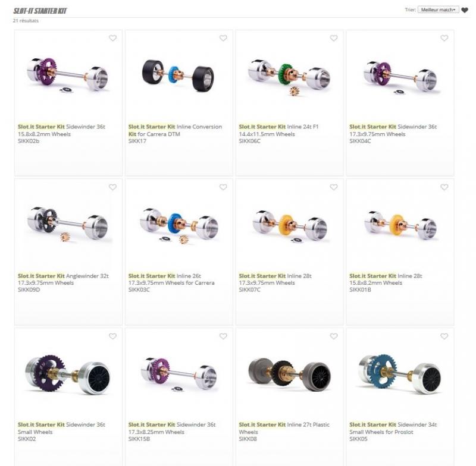Toggle heart on Sidewinder 34t Proslot SIKK05
The image size is (476, 466).
(x=444, y=336)
